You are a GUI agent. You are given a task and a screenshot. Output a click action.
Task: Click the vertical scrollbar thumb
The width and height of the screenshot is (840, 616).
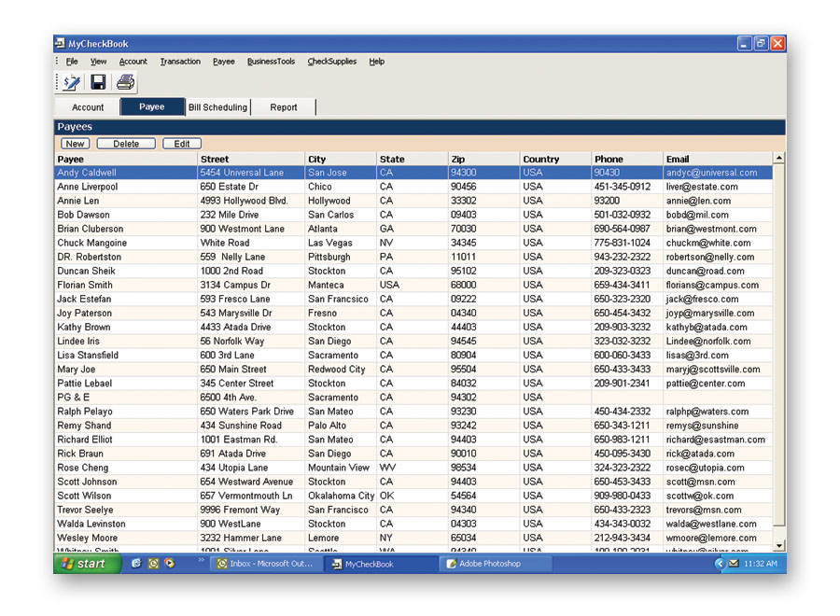pos(779,344)
